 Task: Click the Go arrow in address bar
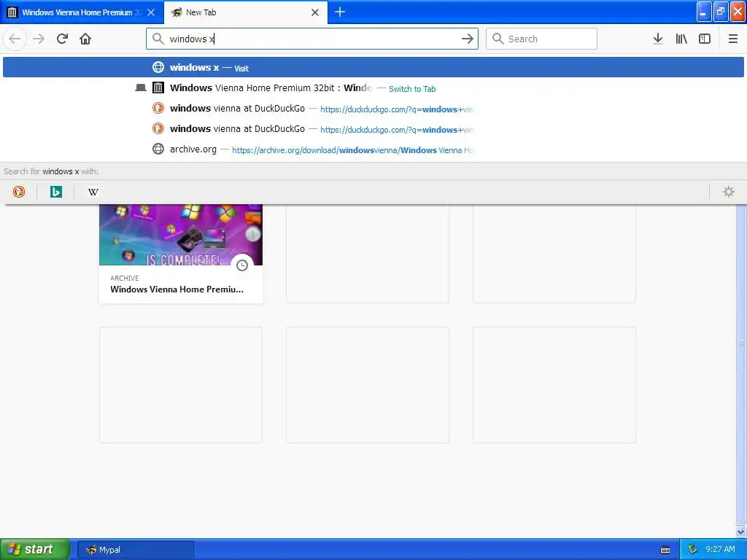pyautogui.click(x=468, y=39)
